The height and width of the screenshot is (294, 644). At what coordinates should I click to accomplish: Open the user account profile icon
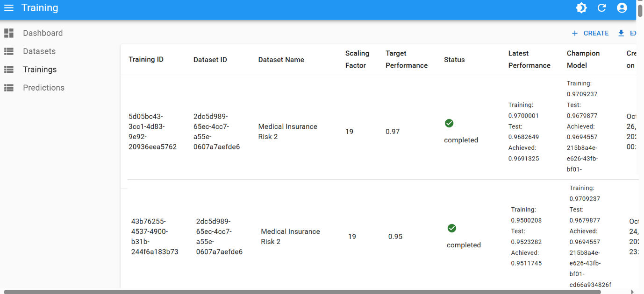pos(622,8)
